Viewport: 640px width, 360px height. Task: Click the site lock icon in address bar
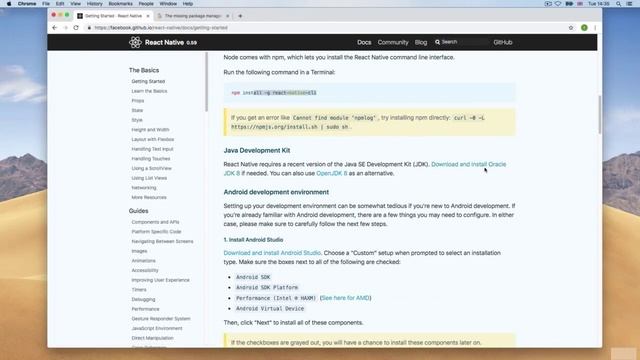pyautogui.click(x=89, y=28)
